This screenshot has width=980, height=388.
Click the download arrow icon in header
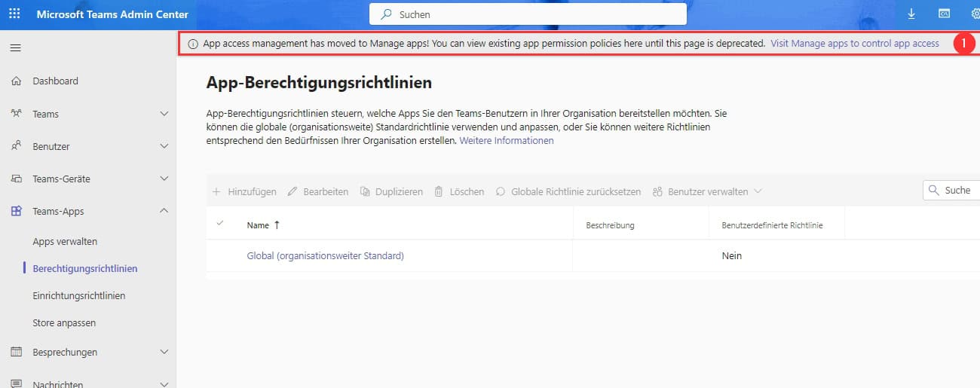911,14
